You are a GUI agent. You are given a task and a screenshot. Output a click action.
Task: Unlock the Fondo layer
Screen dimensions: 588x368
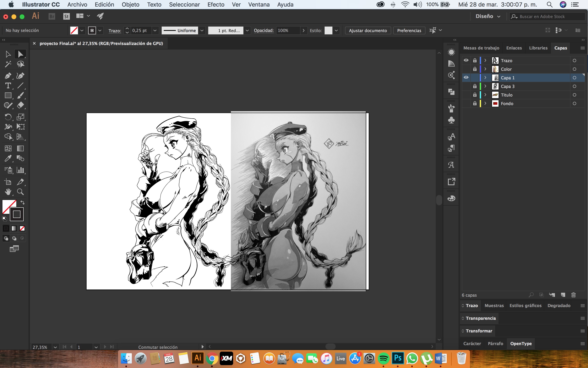[x=475, y=103]
